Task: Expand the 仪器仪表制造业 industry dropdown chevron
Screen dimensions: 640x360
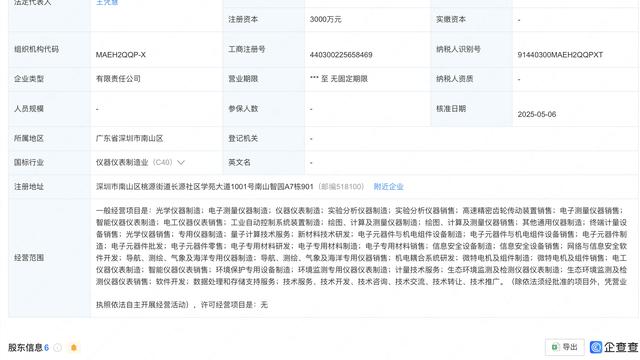Action: [x=181, y=162]
